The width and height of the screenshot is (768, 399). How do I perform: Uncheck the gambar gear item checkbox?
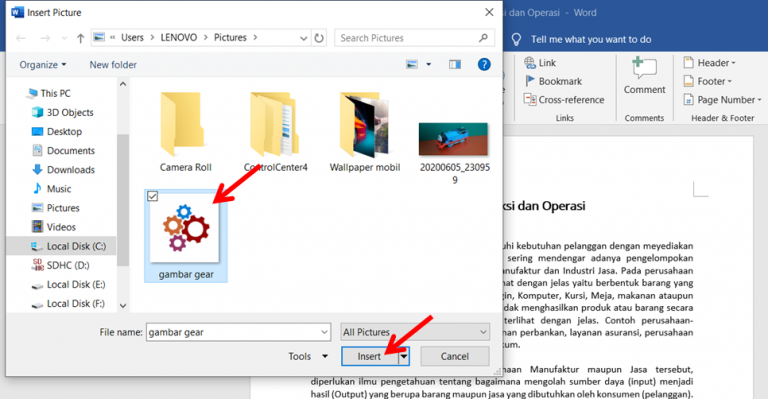click(152, 196)
